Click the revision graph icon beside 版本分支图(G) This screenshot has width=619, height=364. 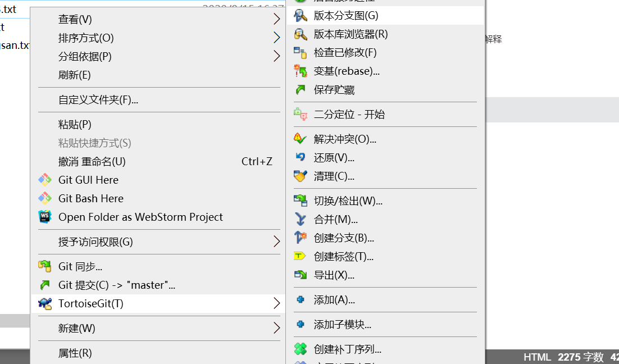pyautogui.click(x=301, y=15)
